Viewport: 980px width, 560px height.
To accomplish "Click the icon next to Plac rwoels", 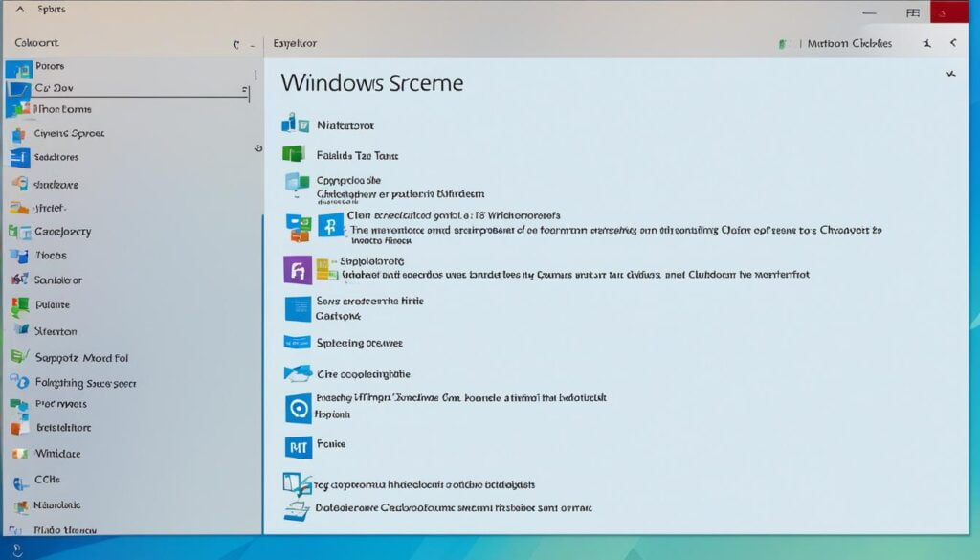I will (19, 405).
